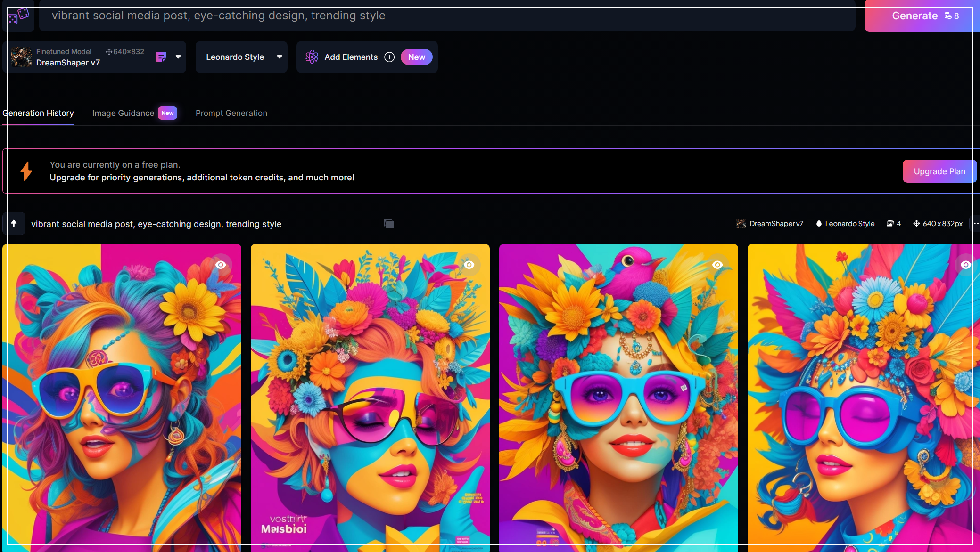Image resolution: width=980 pixels, height=552 pixels.
Task: Toggle eye icon on third generated image
Action: point(717,265)
